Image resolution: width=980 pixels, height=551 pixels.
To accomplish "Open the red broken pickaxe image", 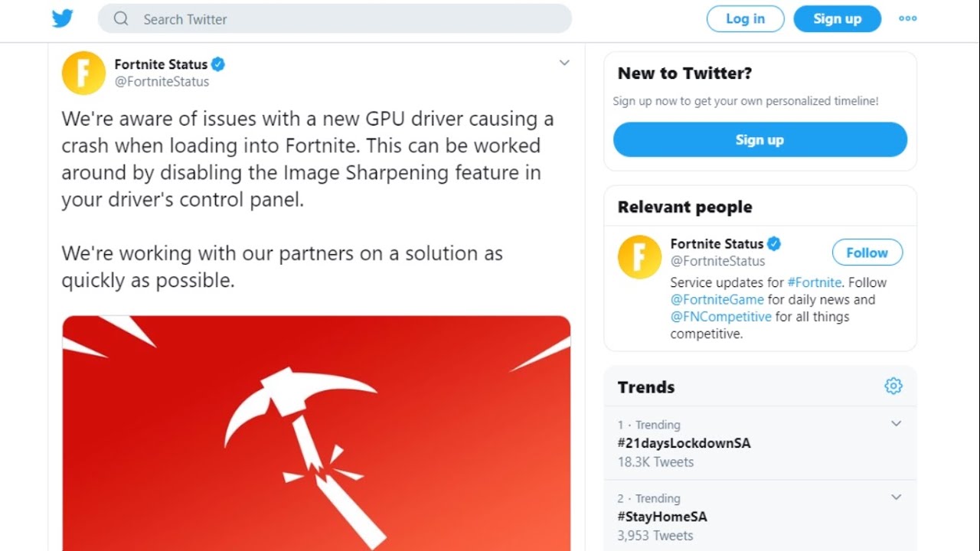I will tap(316, 432).
